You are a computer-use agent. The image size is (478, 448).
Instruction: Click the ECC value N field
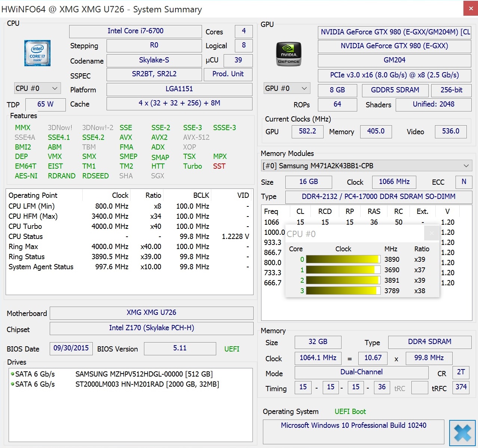point(464,182)
